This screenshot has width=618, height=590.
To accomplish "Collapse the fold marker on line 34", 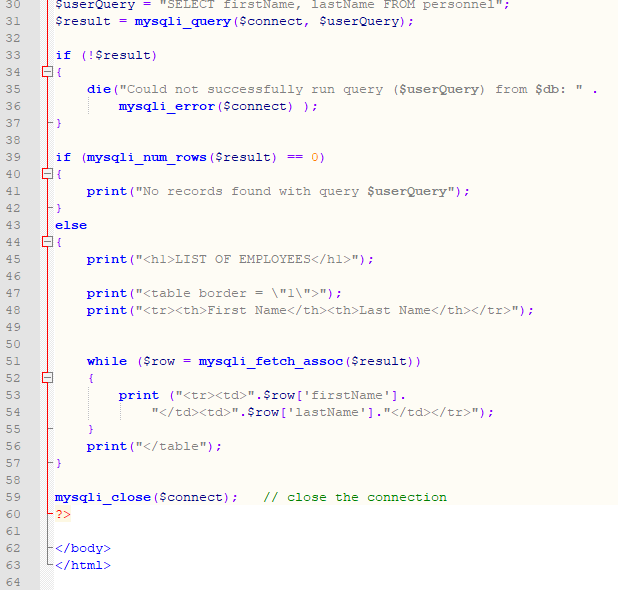I will click(47, 72).
